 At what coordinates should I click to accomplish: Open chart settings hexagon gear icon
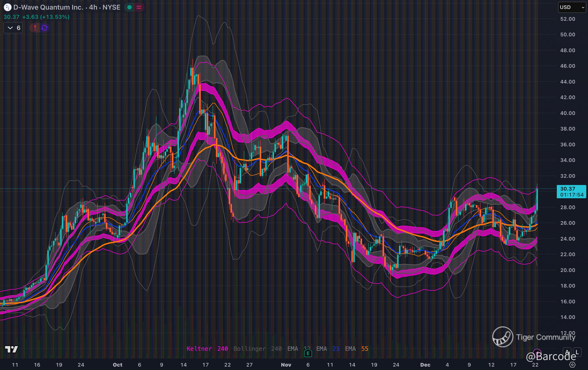pyautogui.click(x=572, y=365)
